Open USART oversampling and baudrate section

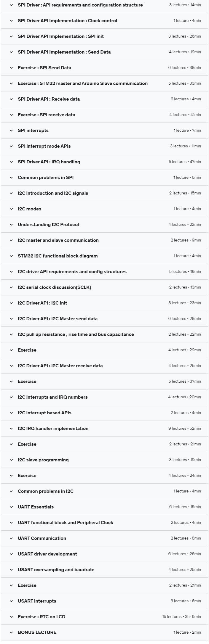click(105, 570)
